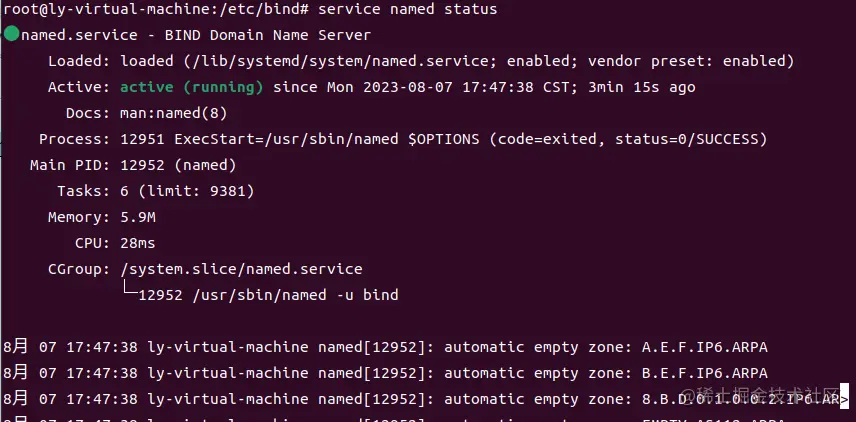Click the '12952 /usr/sbin/named -u bind' process entry
This screenshot has width=856, height=422.
[268, 295]
